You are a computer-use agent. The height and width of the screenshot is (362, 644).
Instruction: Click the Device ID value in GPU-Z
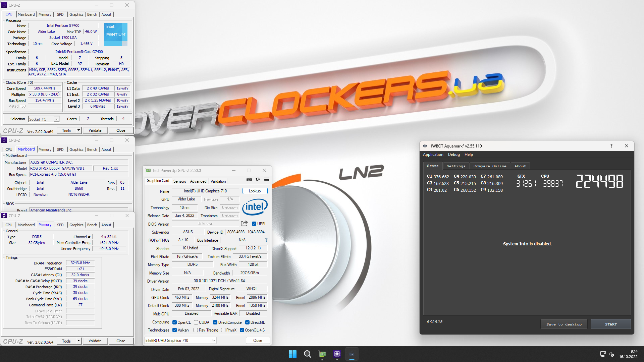click(x=246, y=232)
